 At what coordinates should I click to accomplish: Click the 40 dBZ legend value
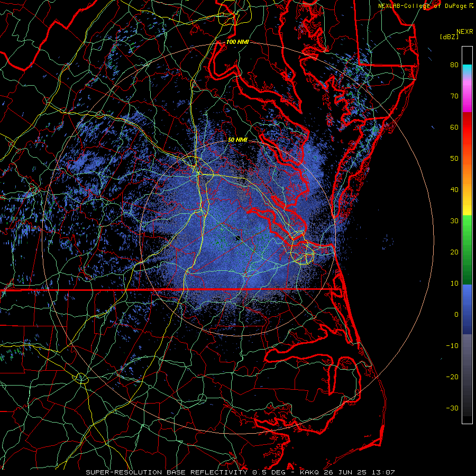click(454, 190)
